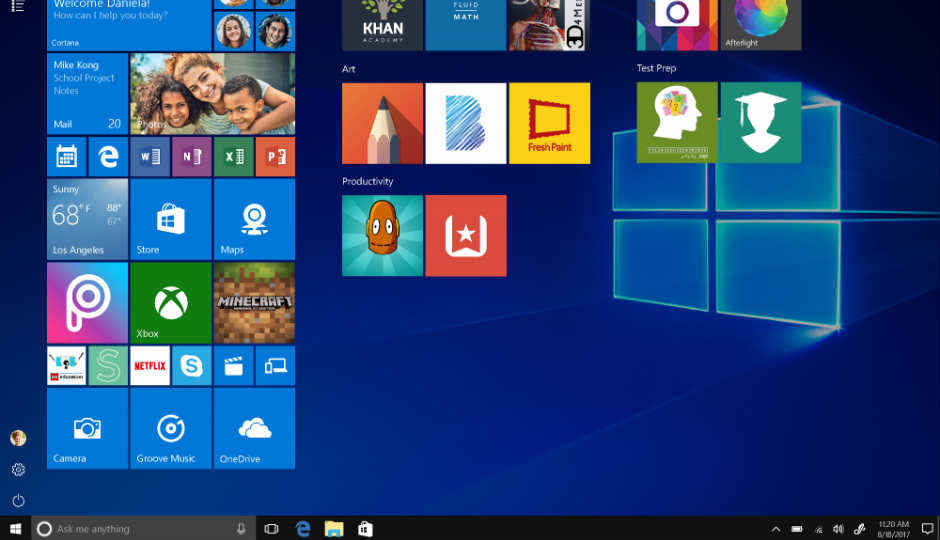Open the woman contact photo tile
The width and height of the screenshot is (940, 540).
click(x=234, y=31)
